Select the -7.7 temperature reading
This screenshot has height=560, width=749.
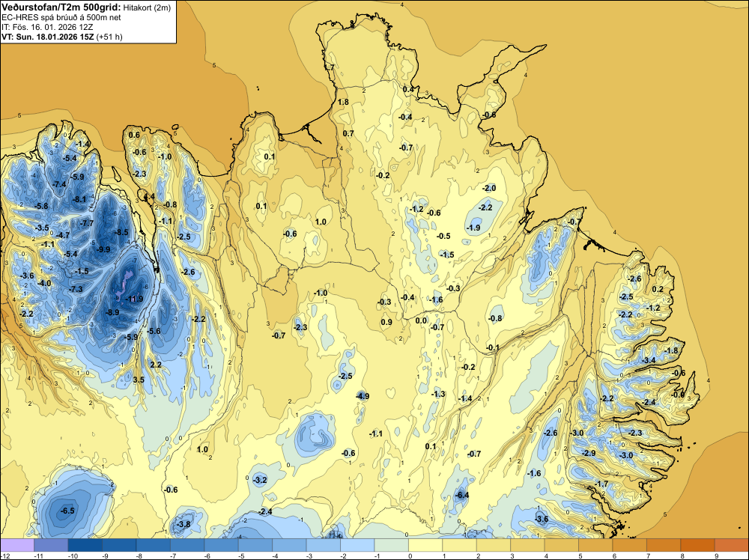(x=87, y=223)
